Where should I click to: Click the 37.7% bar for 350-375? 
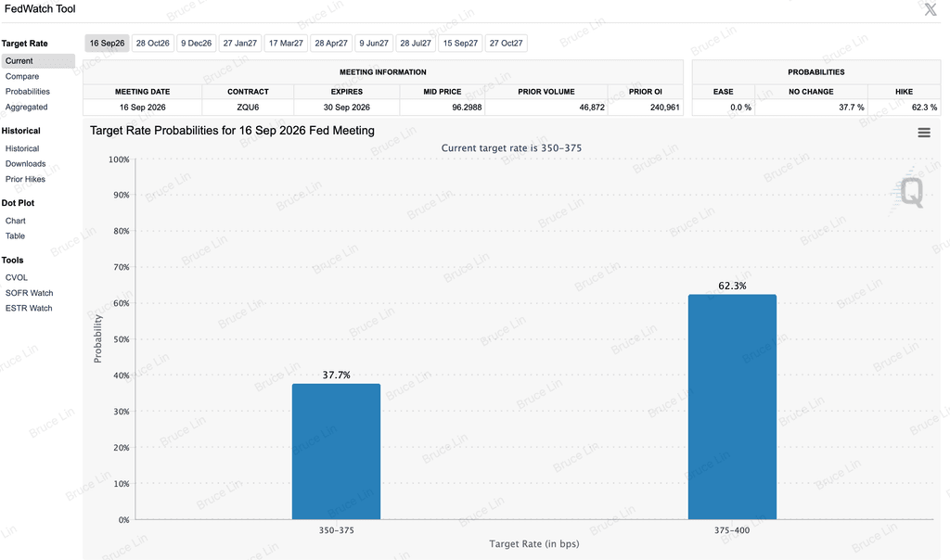pos(336,452)
